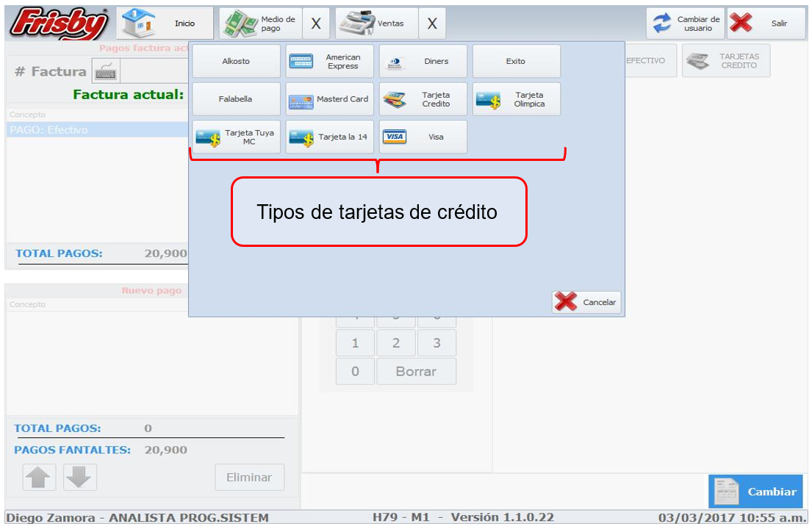
Task: Select the Tarjeta Credito option
Action: click(423, 99)
